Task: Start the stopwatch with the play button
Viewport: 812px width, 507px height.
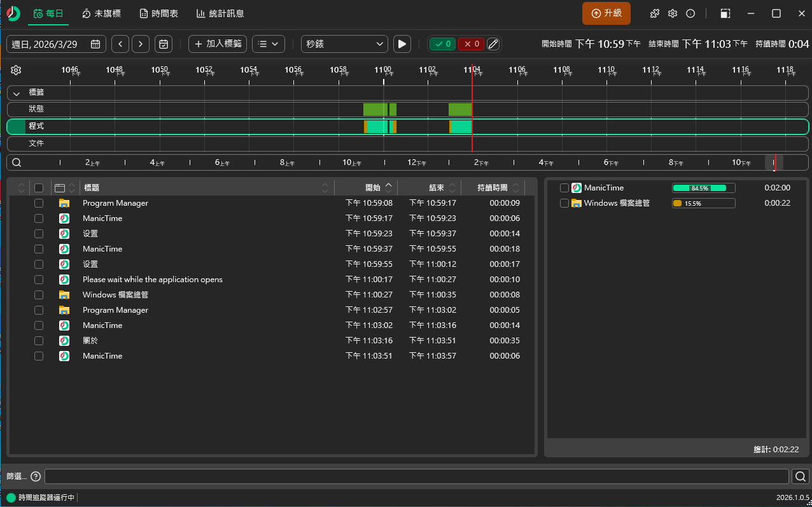Action: coord(402,44)
